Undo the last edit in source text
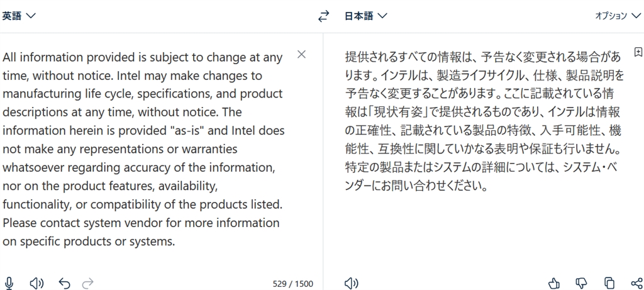 pyautogui.click(x=64, y=283)
